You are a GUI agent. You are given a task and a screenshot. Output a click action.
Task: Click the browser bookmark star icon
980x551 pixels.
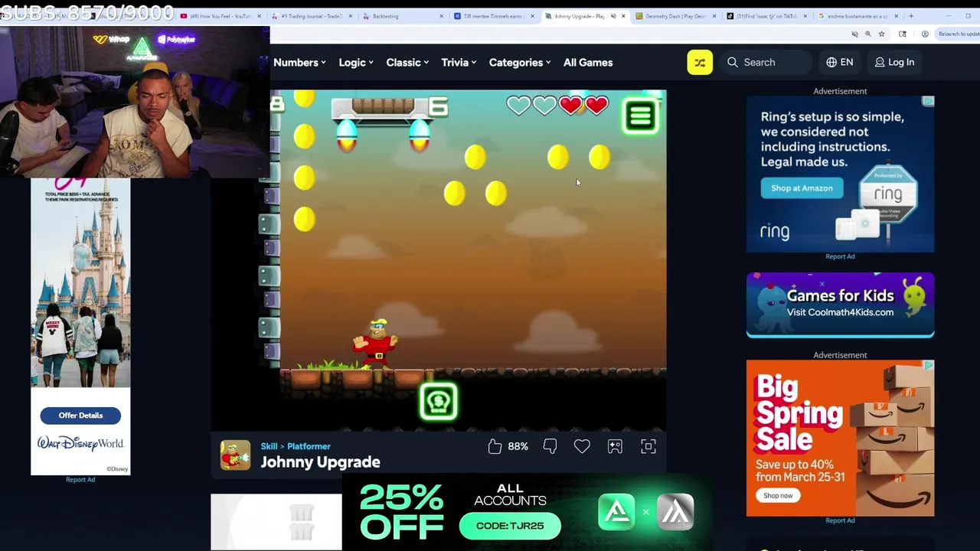coord(881,34)
